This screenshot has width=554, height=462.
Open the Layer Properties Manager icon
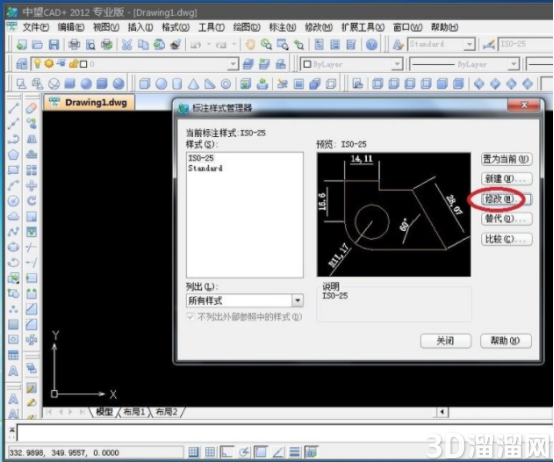[x=22, y=64]
